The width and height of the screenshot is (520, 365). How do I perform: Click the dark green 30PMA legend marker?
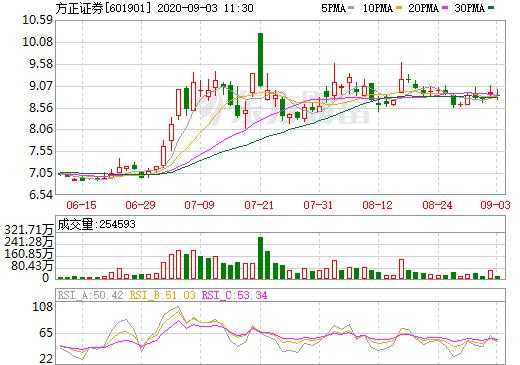tap(490, 7)
